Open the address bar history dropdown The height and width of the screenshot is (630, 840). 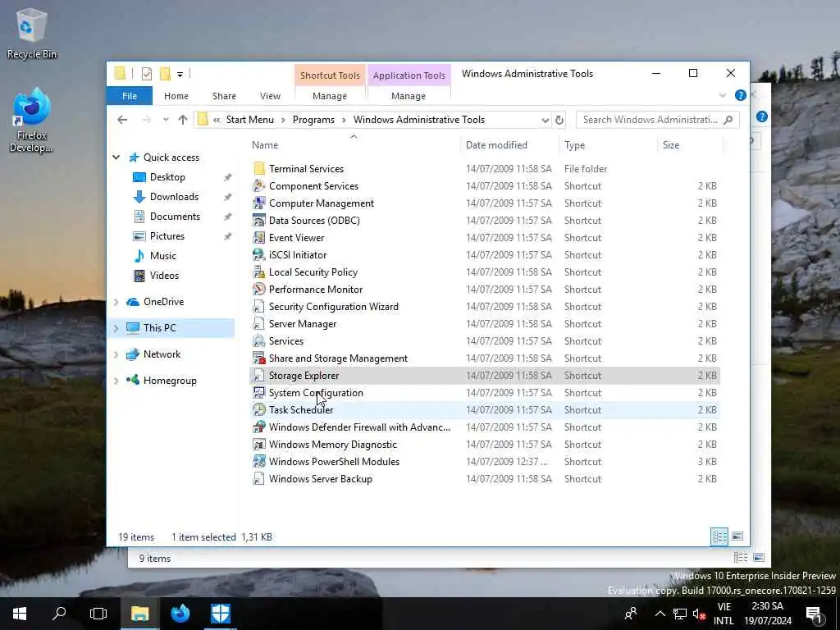click(x=545, y=120)
